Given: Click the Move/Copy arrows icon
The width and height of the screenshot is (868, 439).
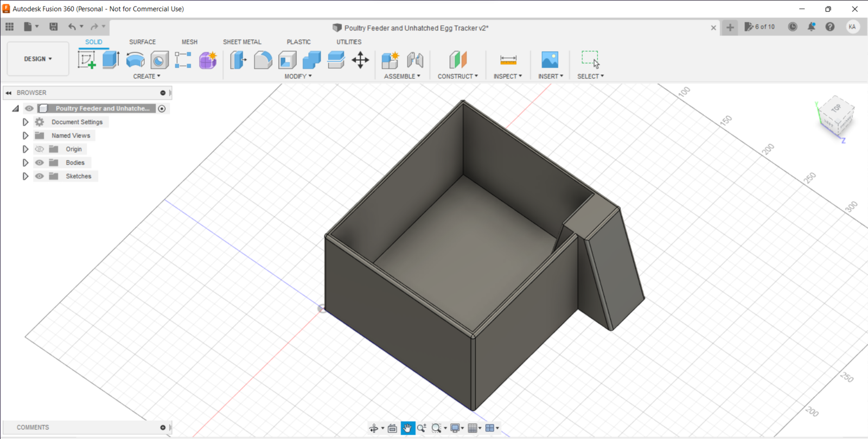Looking at the screenshot, I should pos(360,60).
